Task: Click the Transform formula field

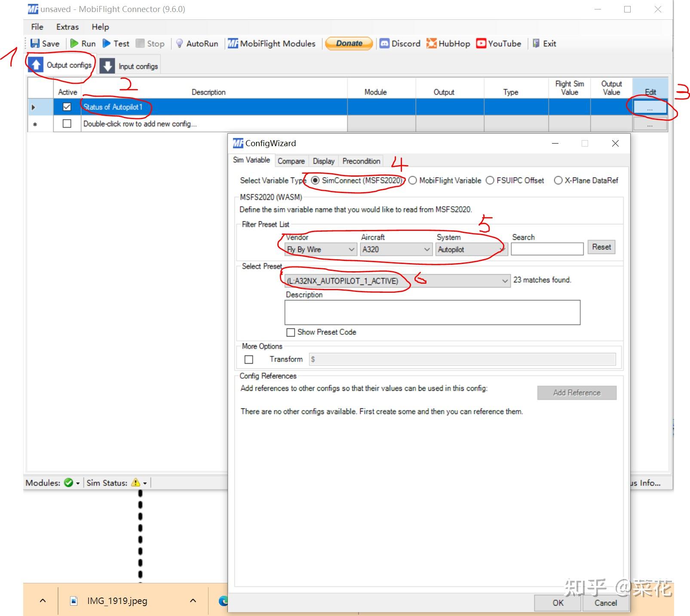Action: tap(463, 359)
